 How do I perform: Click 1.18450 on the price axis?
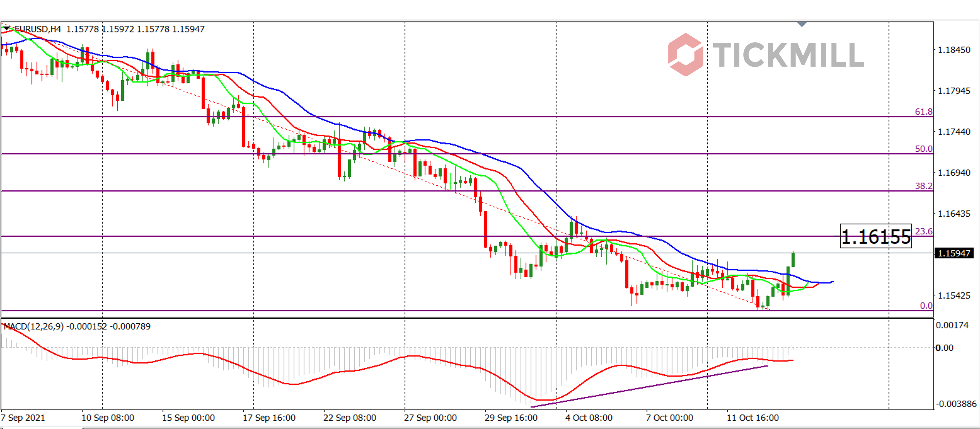coord(954,50)
